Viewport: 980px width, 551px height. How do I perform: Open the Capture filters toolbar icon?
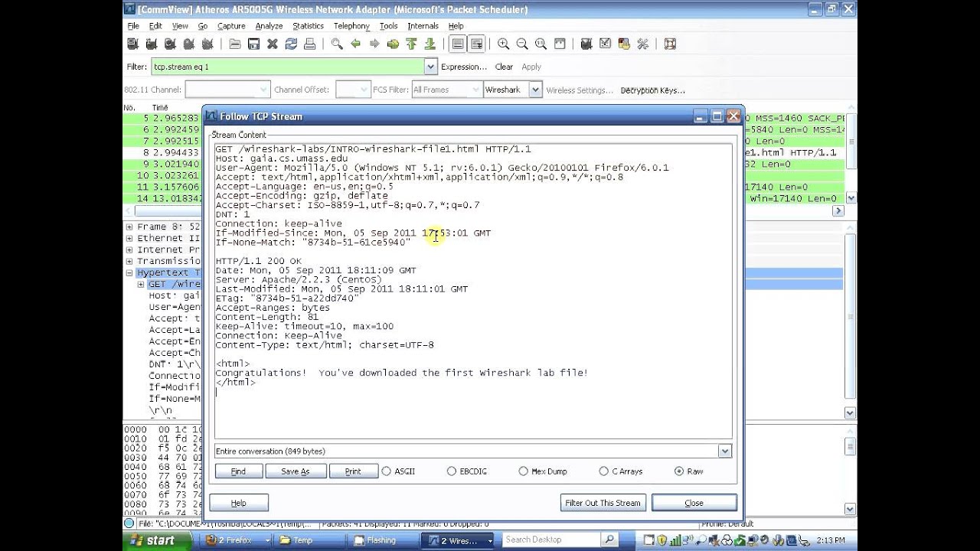[x=586, y=44]
